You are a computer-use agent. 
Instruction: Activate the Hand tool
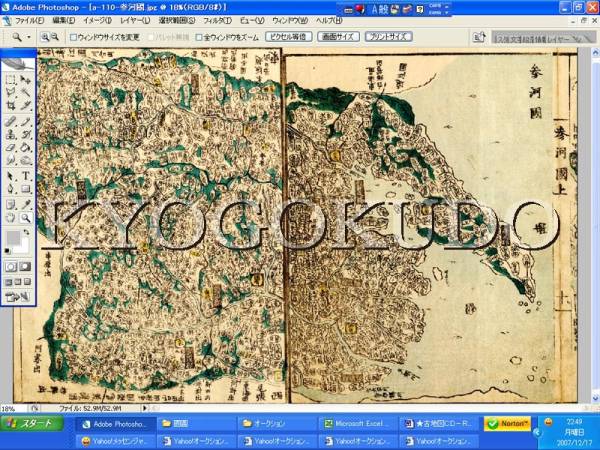pyautogui.click(x=11, y=218)
